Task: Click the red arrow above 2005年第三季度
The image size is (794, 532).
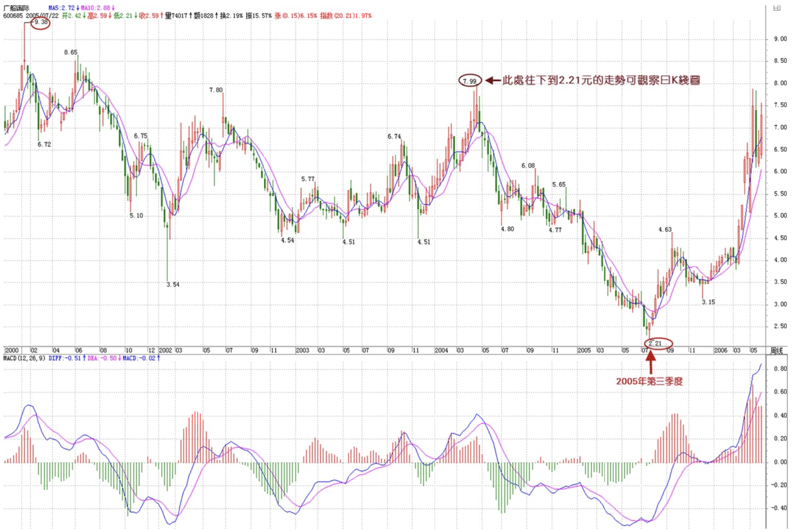Action: click(x=651, y=362)
